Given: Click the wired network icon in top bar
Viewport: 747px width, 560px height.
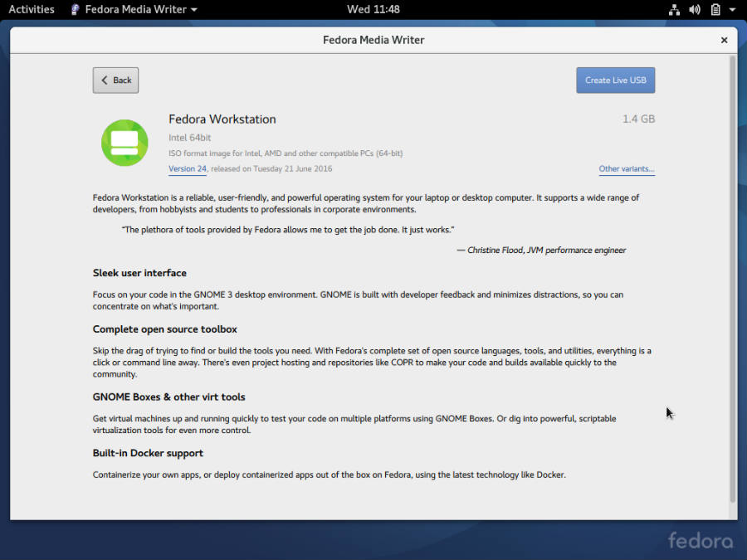Looking at the screenshot, I should point(674,10).
